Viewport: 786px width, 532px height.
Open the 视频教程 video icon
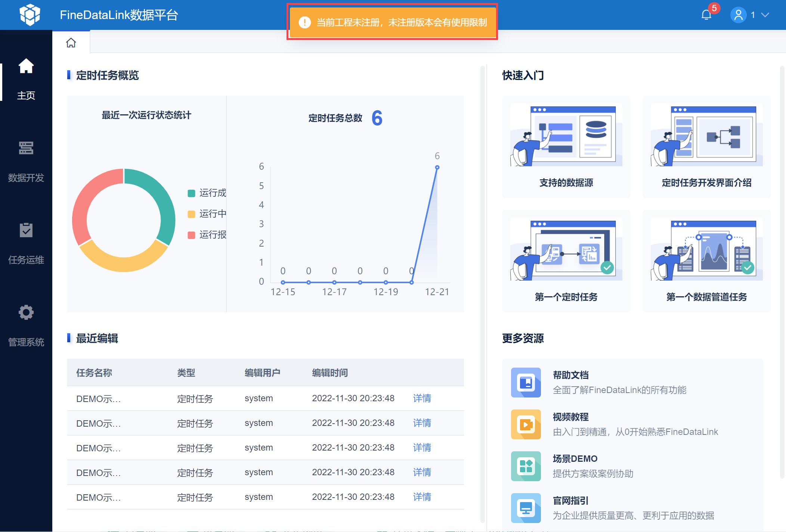(526, 424)
